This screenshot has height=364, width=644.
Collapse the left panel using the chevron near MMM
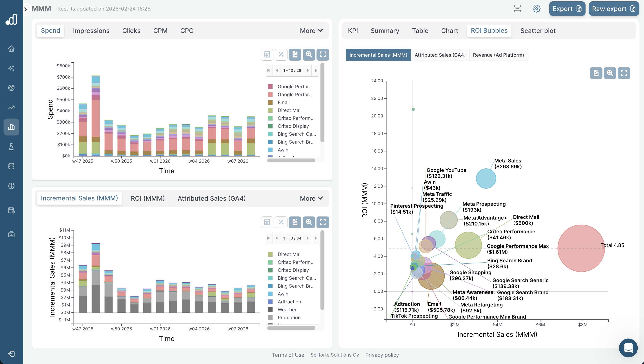click(x=25, y=9)
